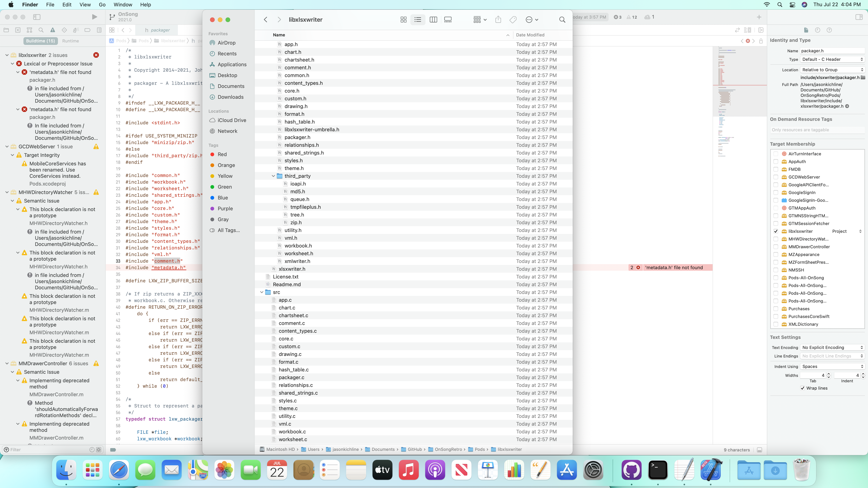Open Xcode project navigator icon

click(x=6, y=30)
